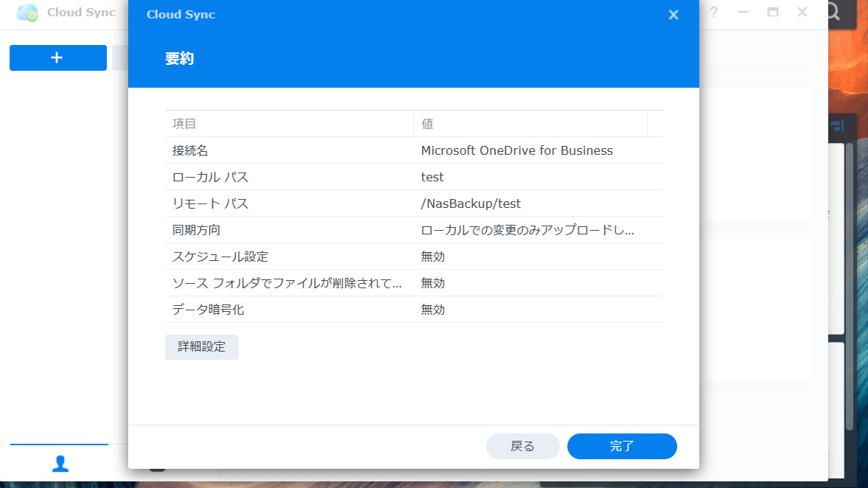Select Microsoft OneDrive for Business value
Viewport: 868px width, 488px height.
coord(517,150)
